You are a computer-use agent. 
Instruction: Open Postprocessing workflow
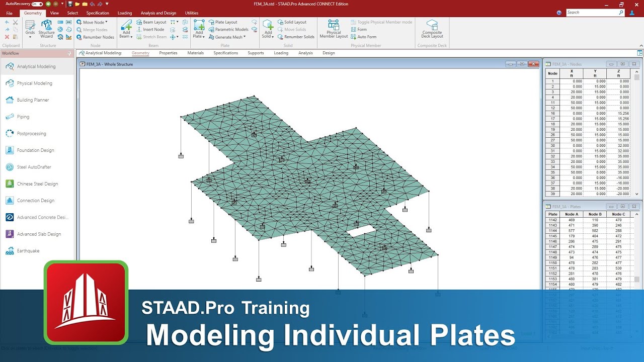pos(38,134)
